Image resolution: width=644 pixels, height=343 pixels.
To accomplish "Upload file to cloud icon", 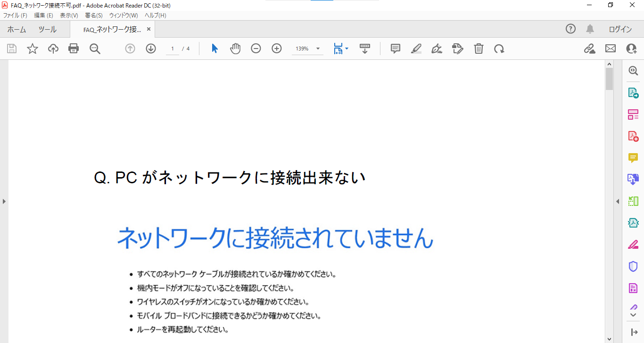I will click(53, 49).
